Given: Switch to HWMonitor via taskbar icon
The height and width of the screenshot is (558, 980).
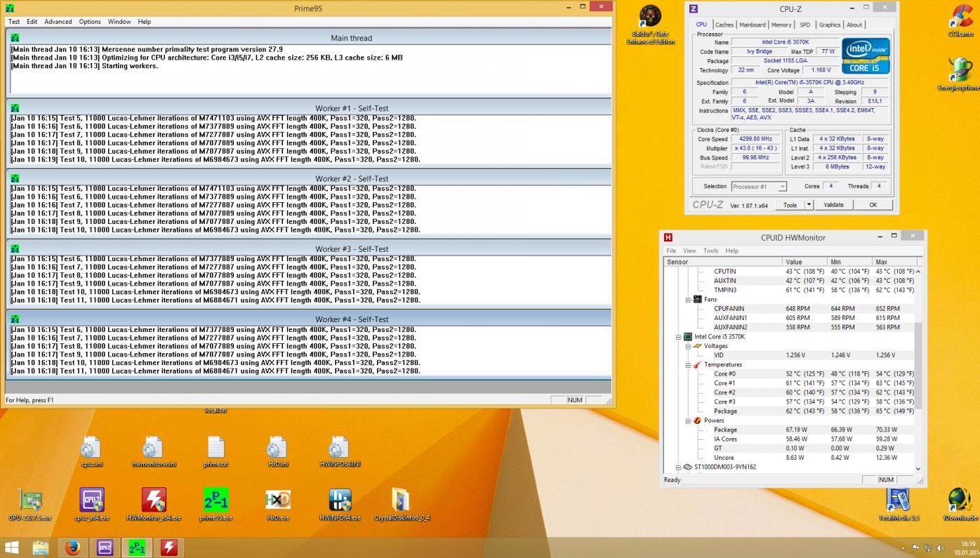Looking at the screenshot, I should [169, 547].
